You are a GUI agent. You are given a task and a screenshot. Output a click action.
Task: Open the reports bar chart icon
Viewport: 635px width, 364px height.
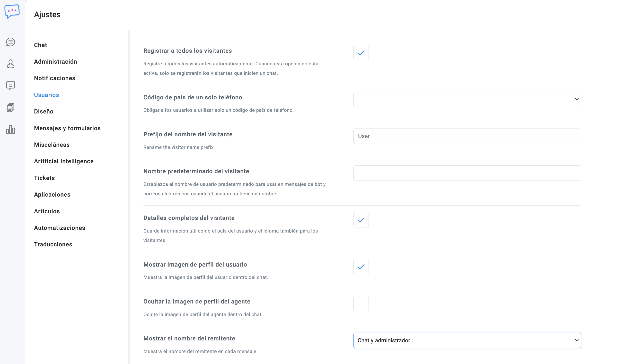tap(10, 130)
